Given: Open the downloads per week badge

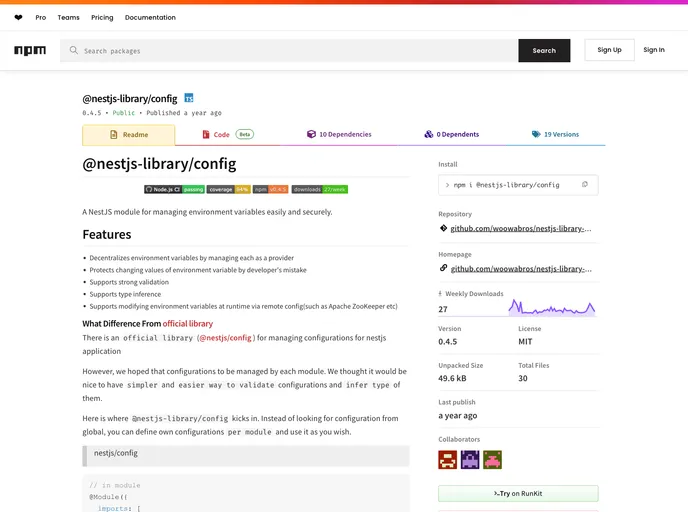Looking at the screenshot, I should point(320,190).
